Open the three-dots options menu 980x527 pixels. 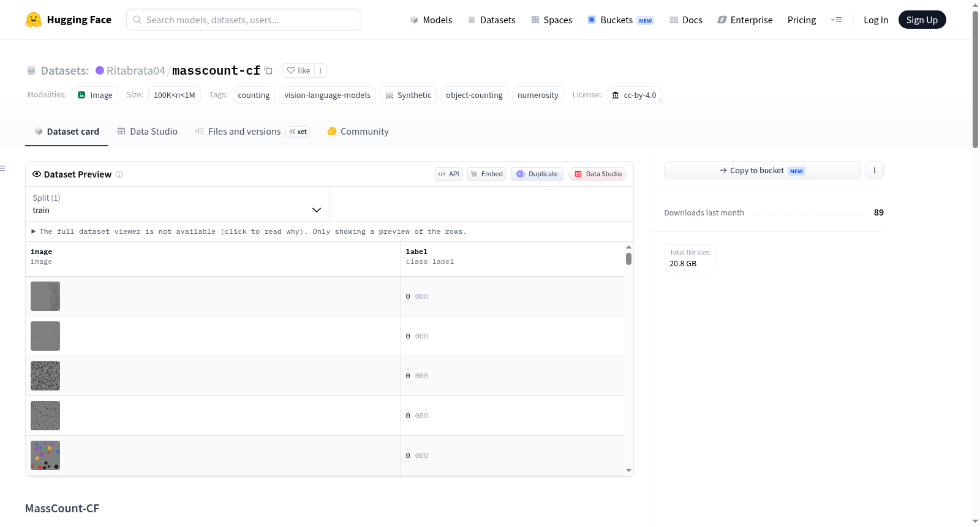[x=875, y=170]
